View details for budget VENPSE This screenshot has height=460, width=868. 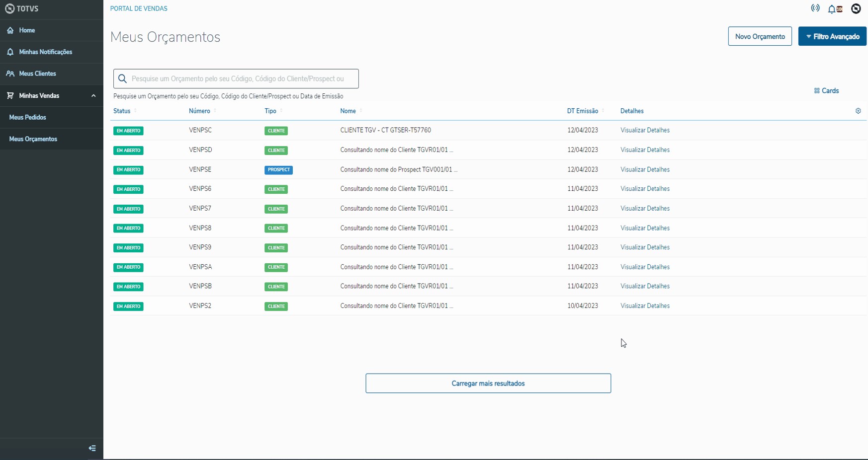pyautogui.click(x=645, y=170)
